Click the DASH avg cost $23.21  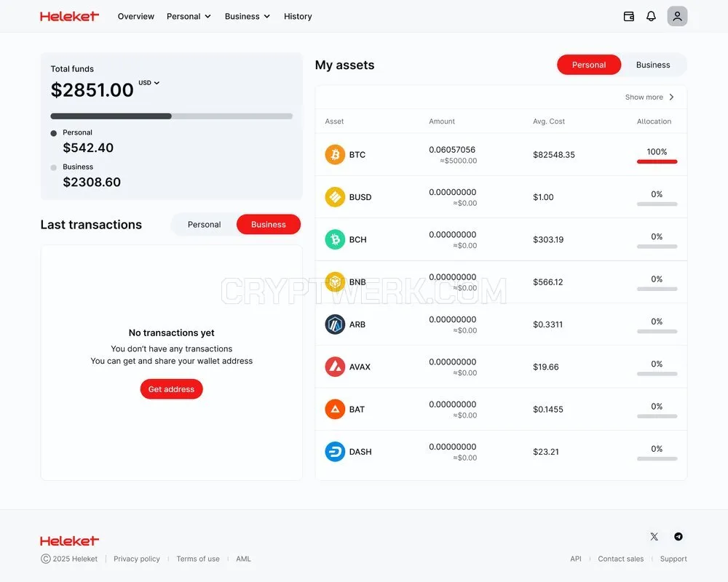click(x=545, y=452)
